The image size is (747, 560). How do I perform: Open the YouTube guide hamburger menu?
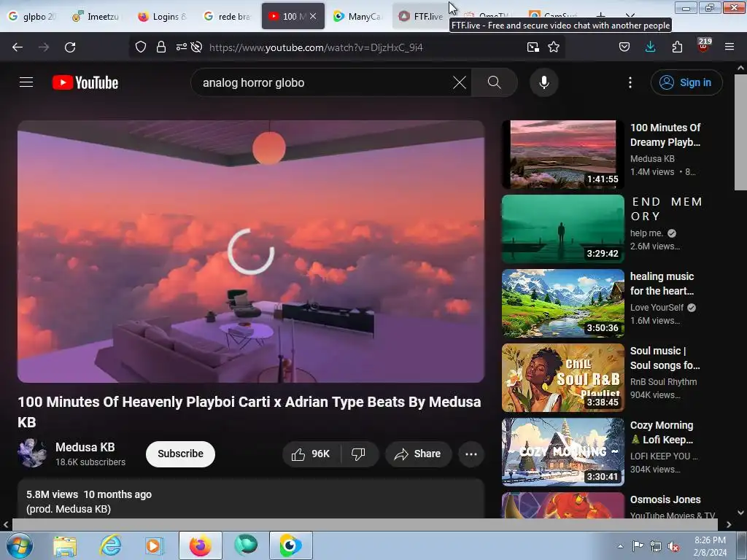coord(26,82)
